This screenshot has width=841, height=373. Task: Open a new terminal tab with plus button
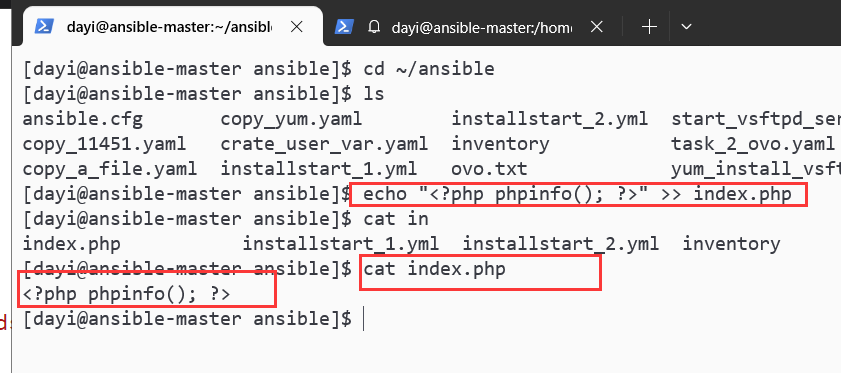649,27
